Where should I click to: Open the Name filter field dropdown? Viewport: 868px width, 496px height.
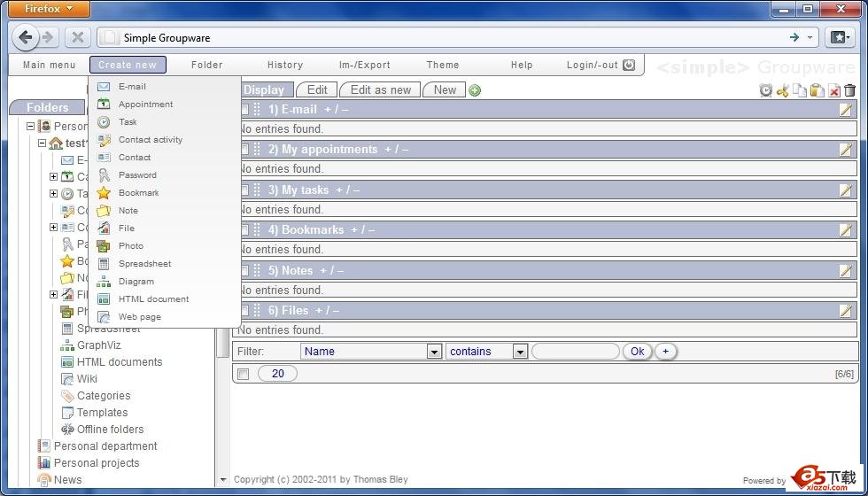pos(434,352)
